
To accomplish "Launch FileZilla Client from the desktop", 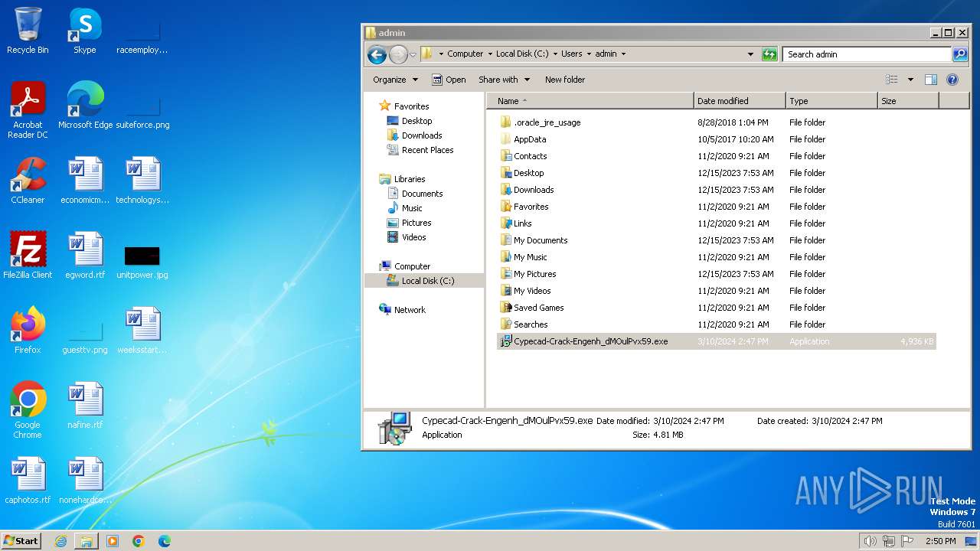I will coord(28,256).
